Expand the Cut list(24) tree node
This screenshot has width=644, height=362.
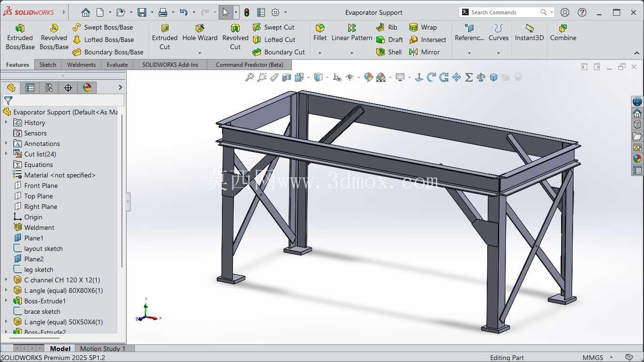click(6, 154)
